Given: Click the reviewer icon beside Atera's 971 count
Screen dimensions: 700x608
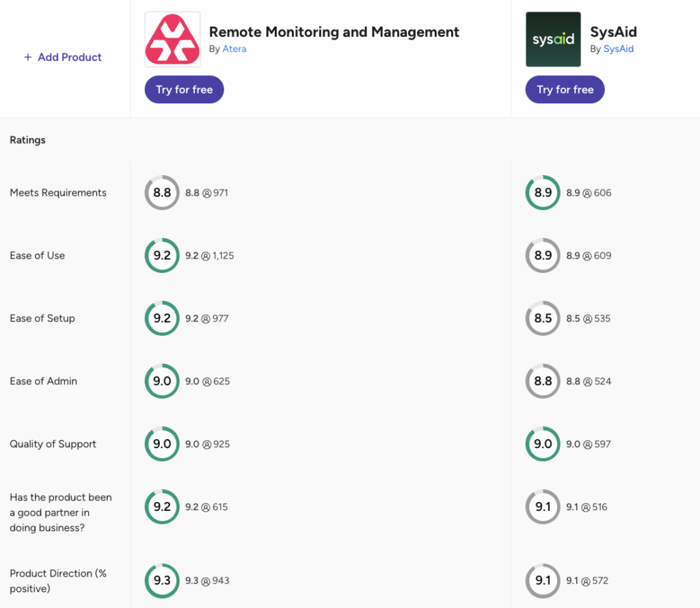Looking at the screenshot, I should coord(206,194).
